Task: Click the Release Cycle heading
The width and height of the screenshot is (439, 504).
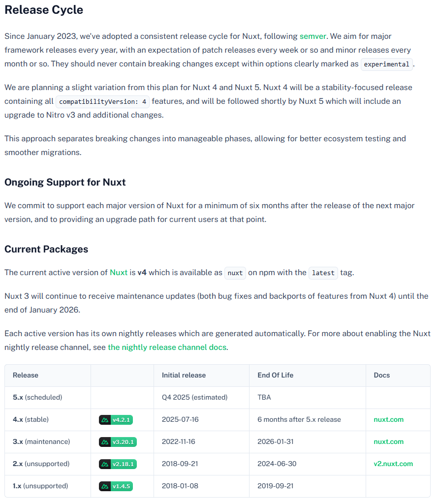Action: coord(44,10)
